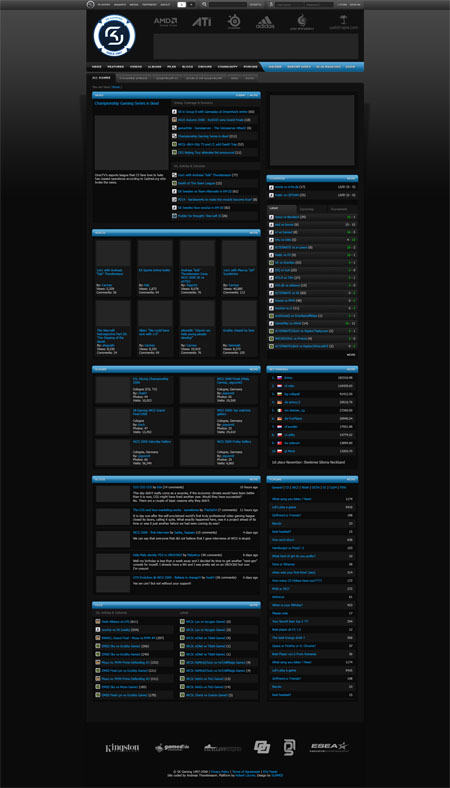Open Championship Gaming Series is dead headline

(127, 103)
